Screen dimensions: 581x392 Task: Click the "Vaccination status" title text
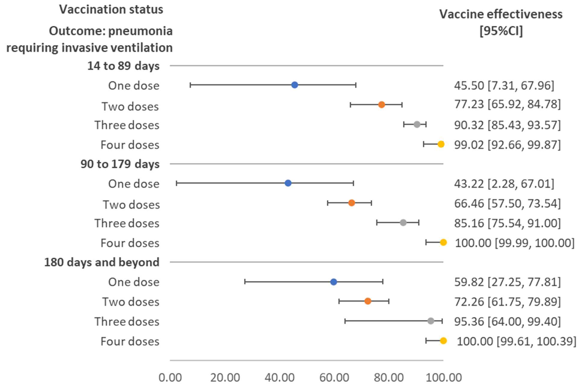(x=111, y=10)
